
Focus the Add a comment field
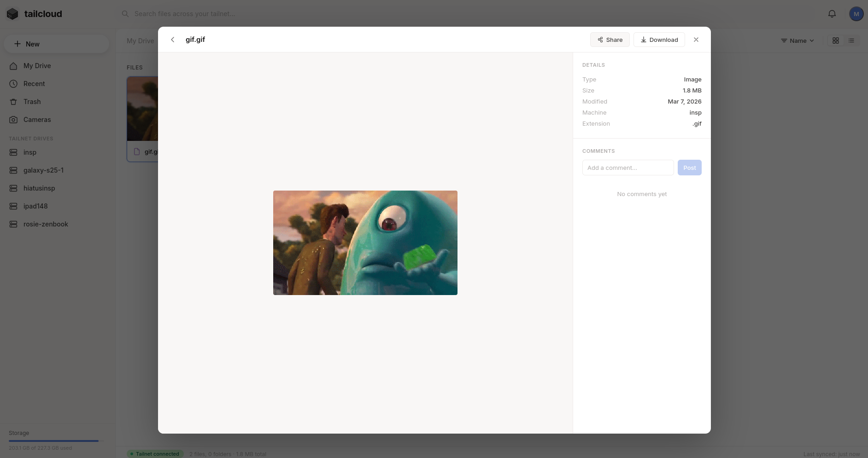tap(628, 168)
